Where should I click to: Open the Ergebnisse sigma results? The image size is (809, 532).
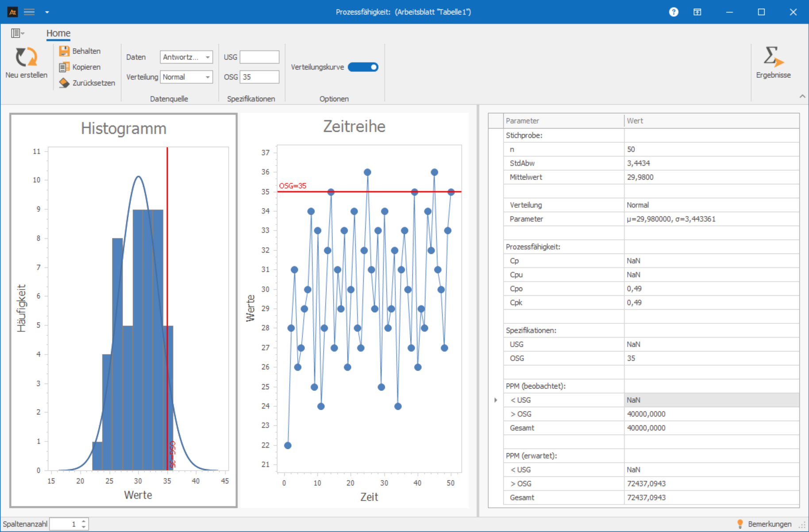point(773,63)
